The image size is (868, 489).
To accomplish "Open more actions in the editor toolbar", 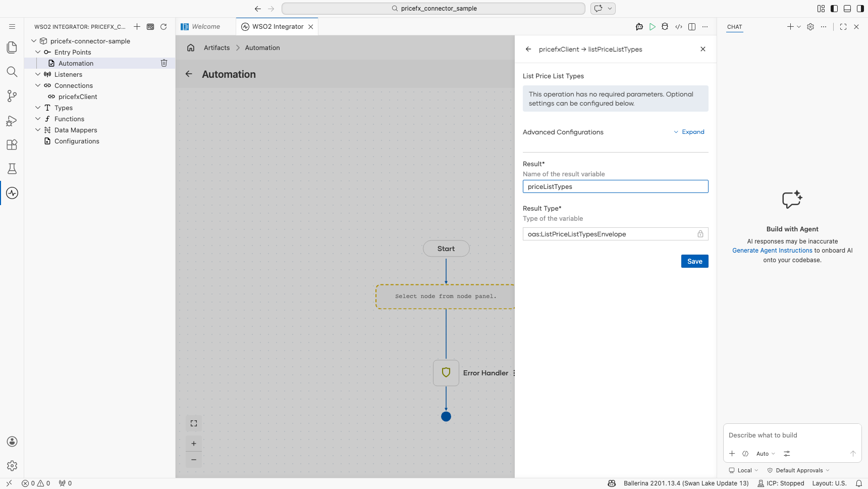I will [x=705, y=27].
